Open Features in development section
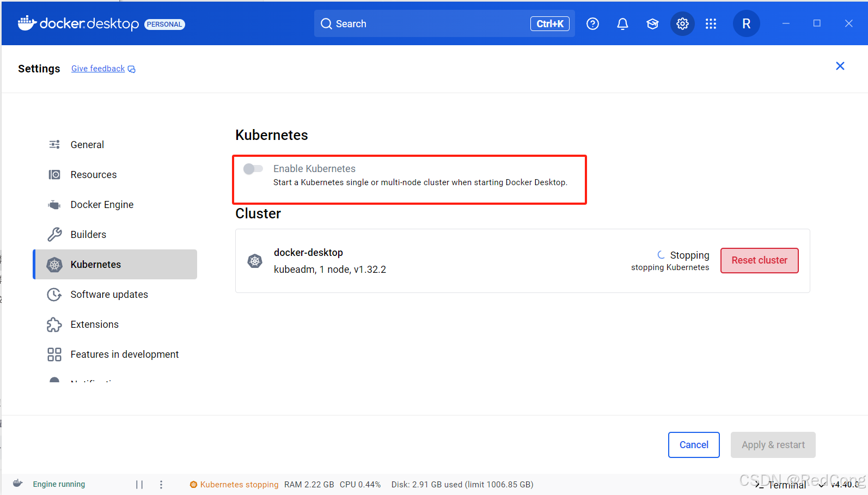 pos(115,355)
